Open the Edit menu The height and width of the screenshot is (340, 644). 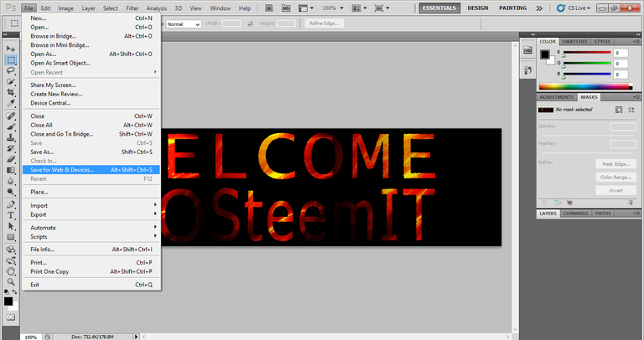(x=45, y=8)
